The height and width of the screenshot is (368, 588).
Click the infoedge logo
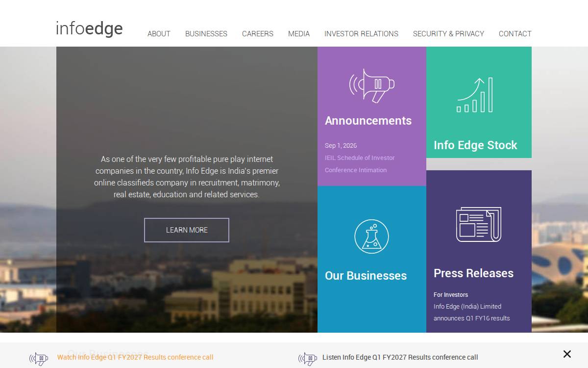pyautogui.click(x=89, y=28)
